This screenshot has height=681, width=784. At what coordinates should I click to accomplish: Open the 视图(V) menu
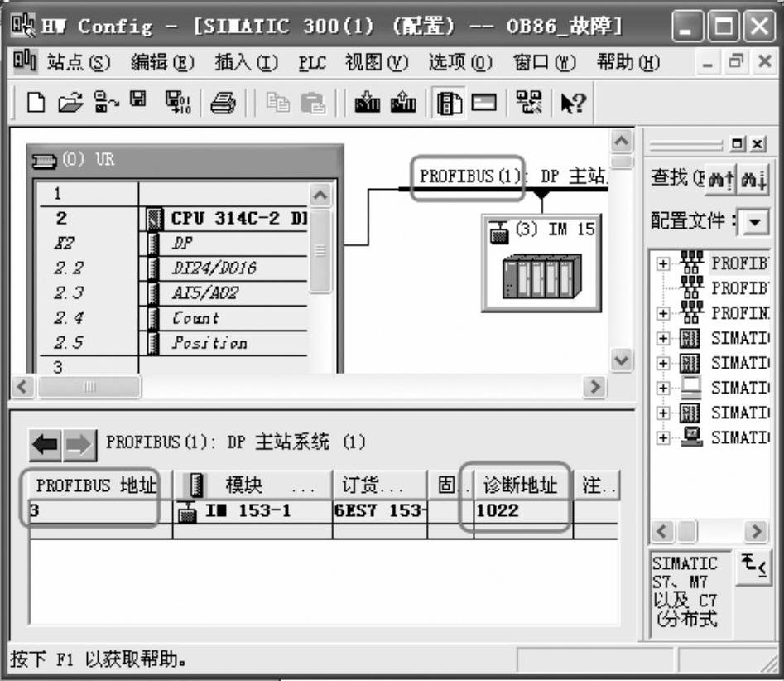(377, 62)
